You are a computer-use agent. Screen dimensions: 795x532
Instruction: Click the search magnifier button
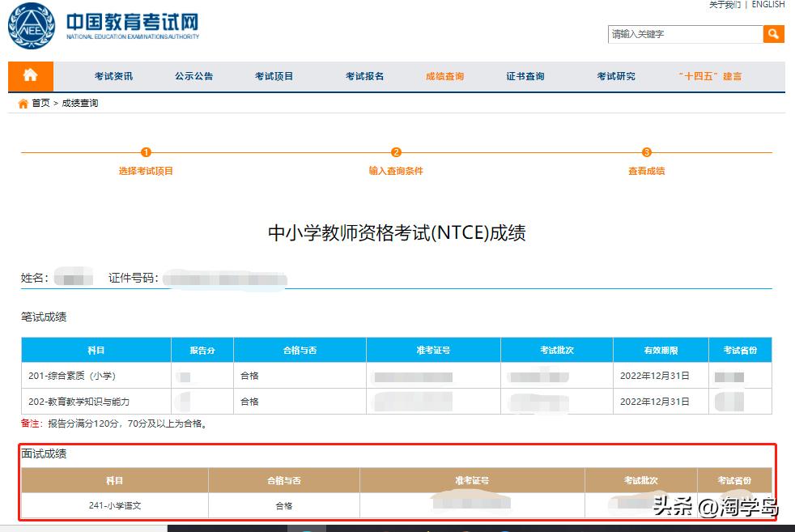[x=772, y=34]
